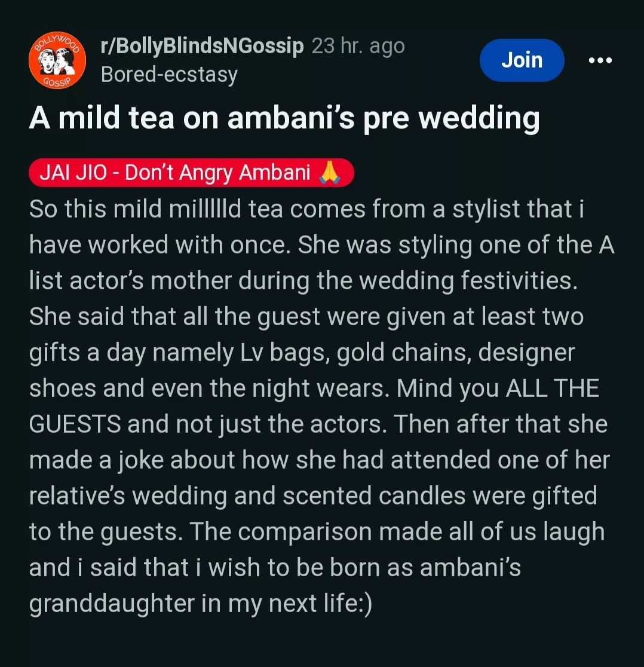Join the BollyBlindsNGossip community

[x=522, y=60]
